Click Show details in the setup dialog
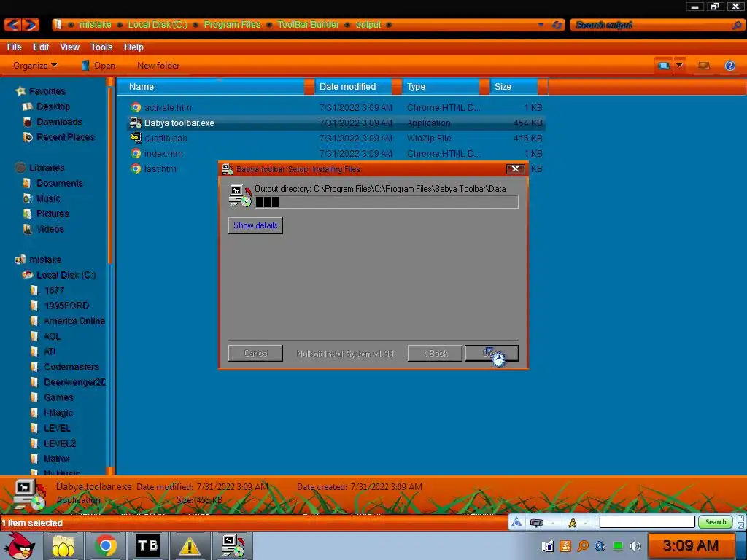This screenshot has width=747, height=560. click(255, 225)
